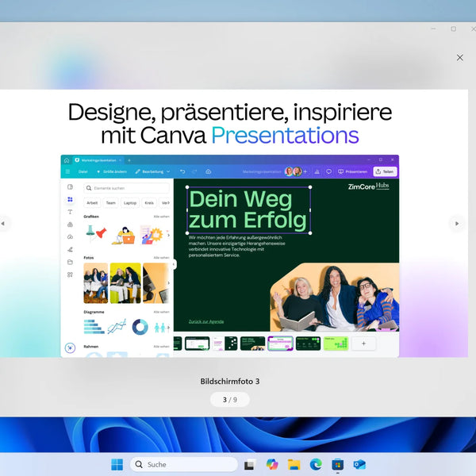Click the Präsentieren button
The width and height of the screenshot is (476, 476).
coord(353,172)
